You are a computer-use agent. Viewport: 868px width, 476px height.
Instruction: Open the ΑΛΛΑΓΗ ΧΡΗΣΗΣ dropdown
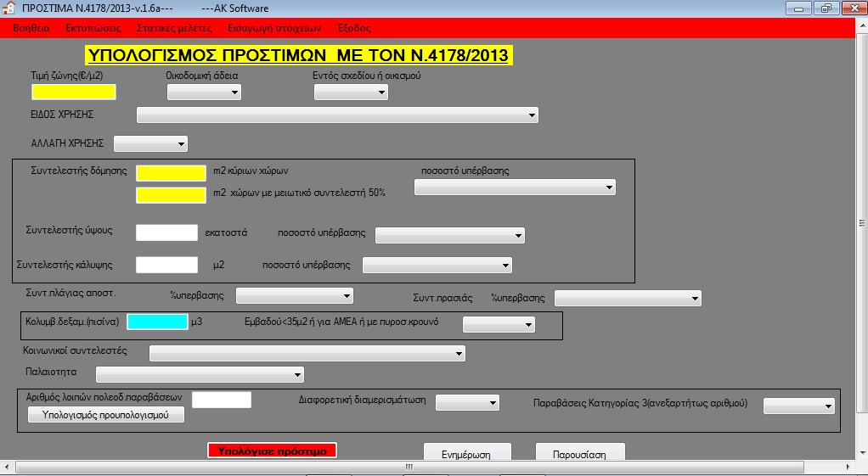click(150, 143)
